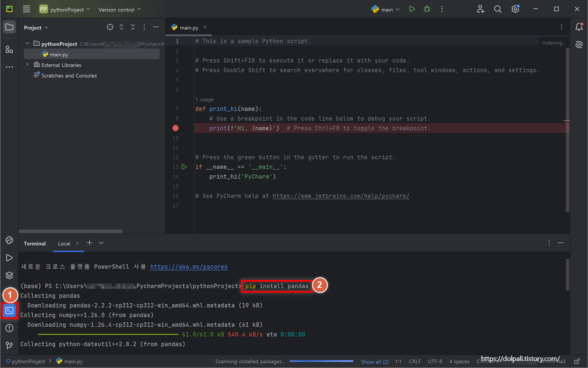The image size is (588, 368).
Task: Open Notifications bell icon
Action: pyautogui.click(x=579, y=27)
